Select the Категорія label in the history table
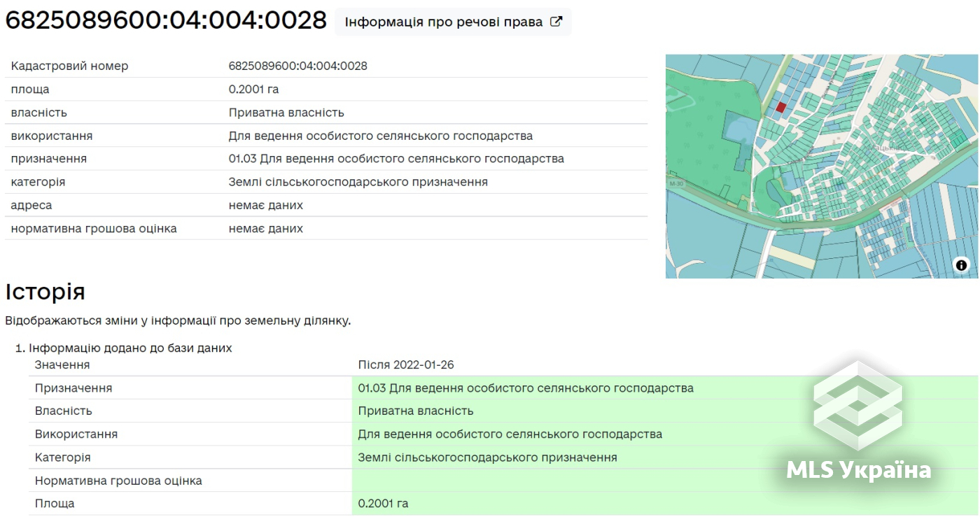Image resolution: width=980 pixels, height=517 pixels. (63, 457)
